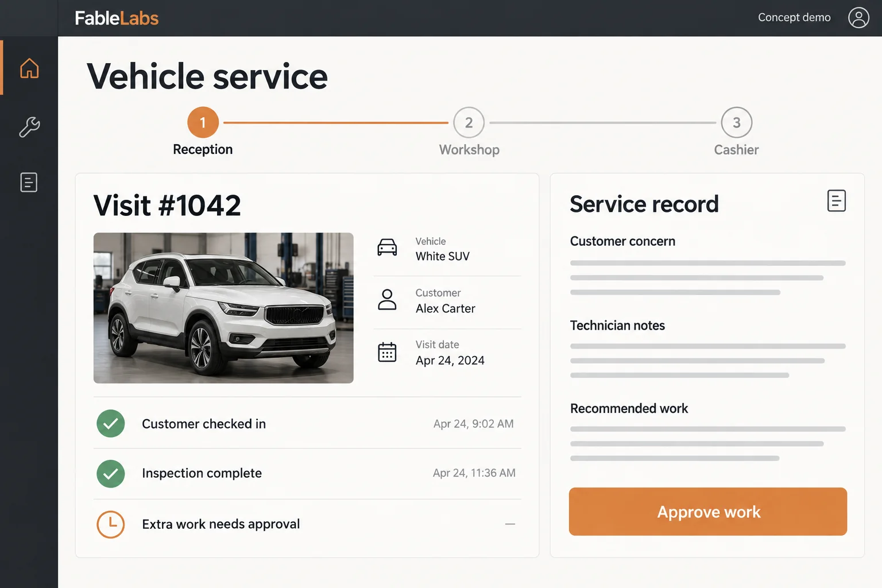
Task: Click the Apr 24, 11:36 AM timestamp
Action: point(474,473)
